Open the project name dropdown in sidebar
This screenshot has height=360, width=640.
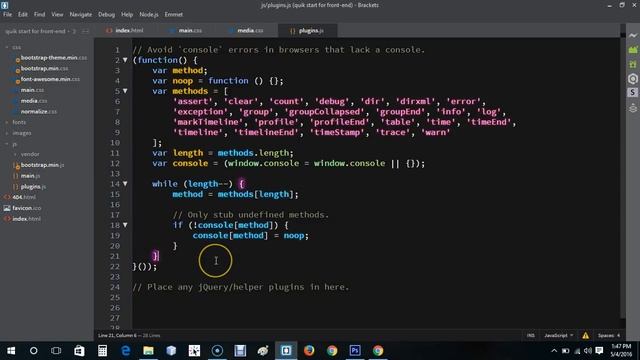point(40,31)
